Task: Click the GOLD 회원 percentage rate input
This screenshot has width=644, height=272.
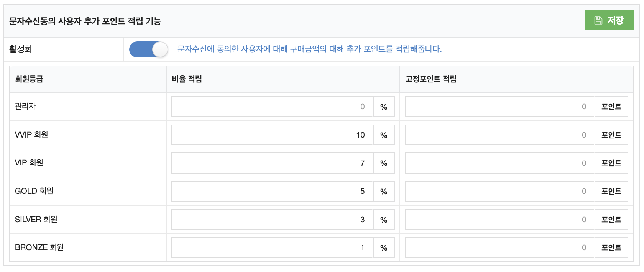Action: (x=273, y=191)
